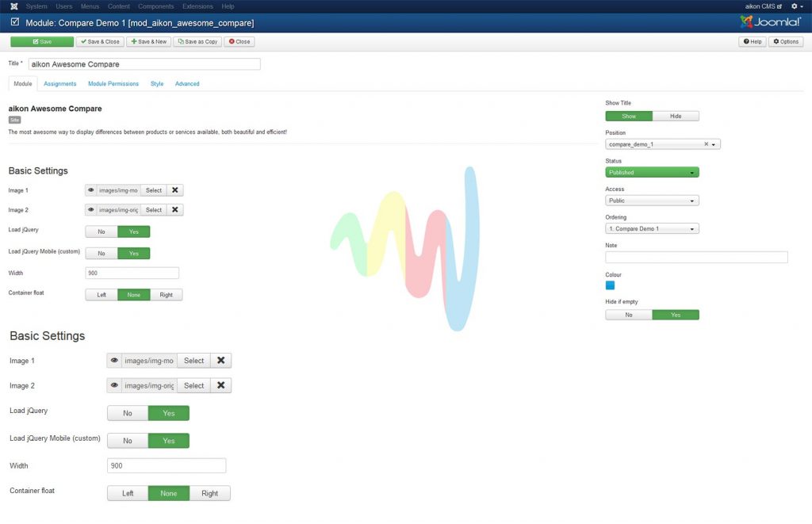The height and width of the screenshot is (524, 812).
Task: Click Select for Image 1 in upper settings
Action: click(154, 190)
